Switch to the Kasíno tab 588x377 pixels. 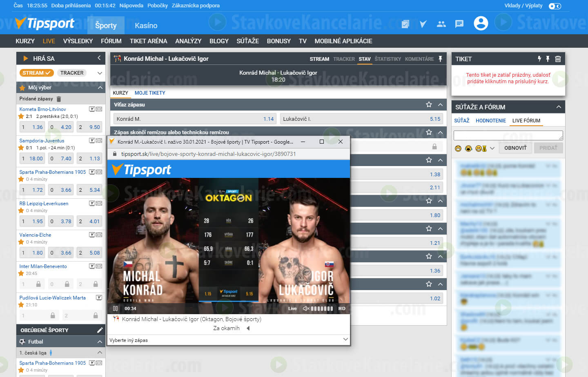coord(146,25)
